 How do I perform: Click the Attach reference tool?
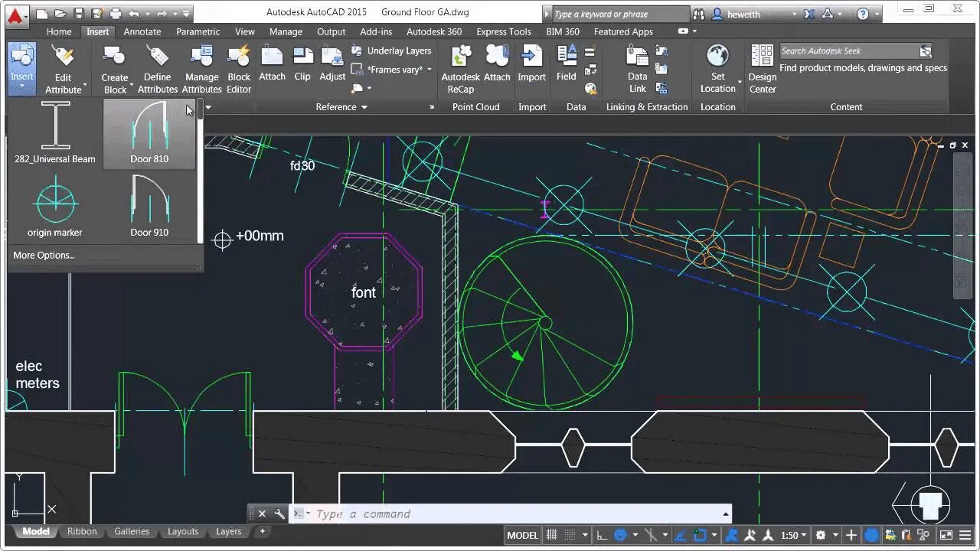pyautogui.click(x=272, y=64)
